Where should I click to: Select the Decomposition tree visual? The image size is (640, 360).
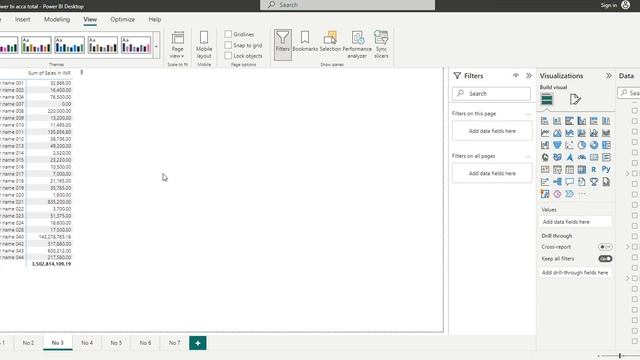(x=557, y=182)
